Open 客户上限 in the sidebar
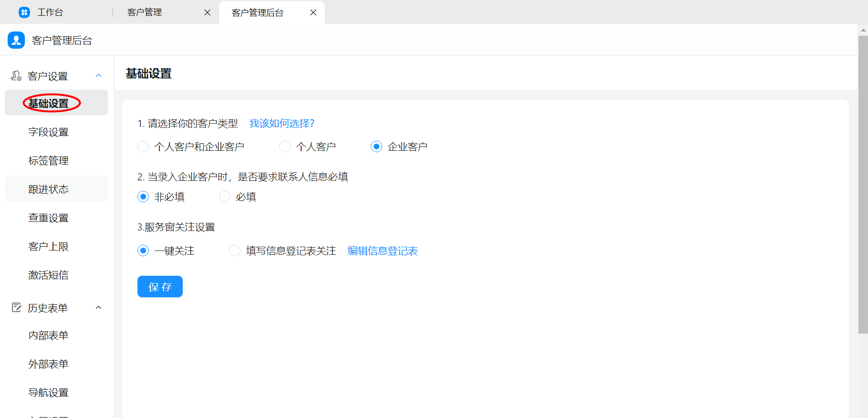 pos(56,246)
